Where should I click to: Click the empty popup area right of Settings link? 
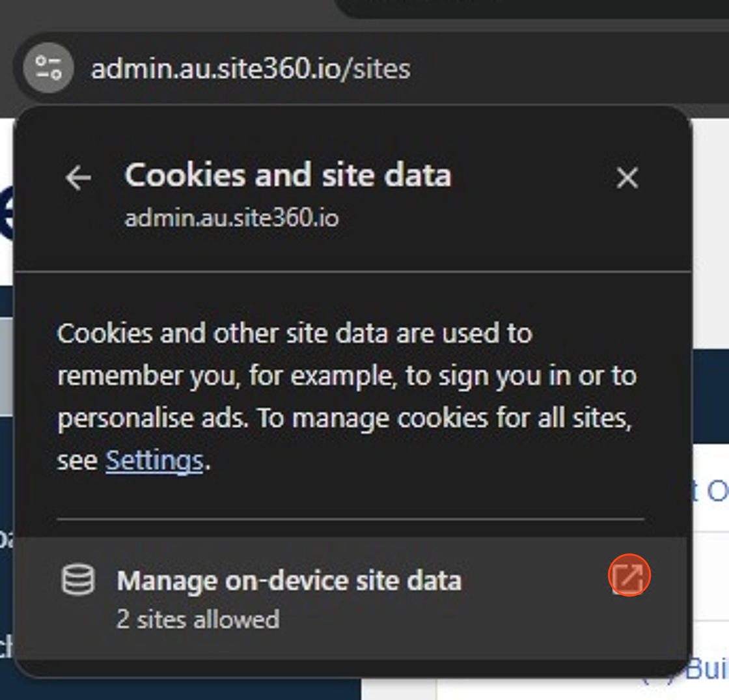(423, 462)
